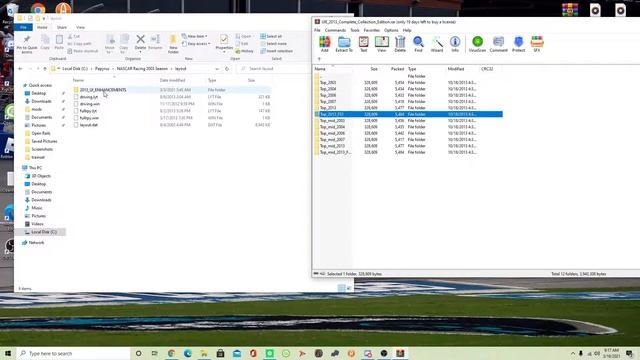Switch to the View ribbon tab in Explorer
Viewport: 640px width, 360px height.
tap(80, 27)
